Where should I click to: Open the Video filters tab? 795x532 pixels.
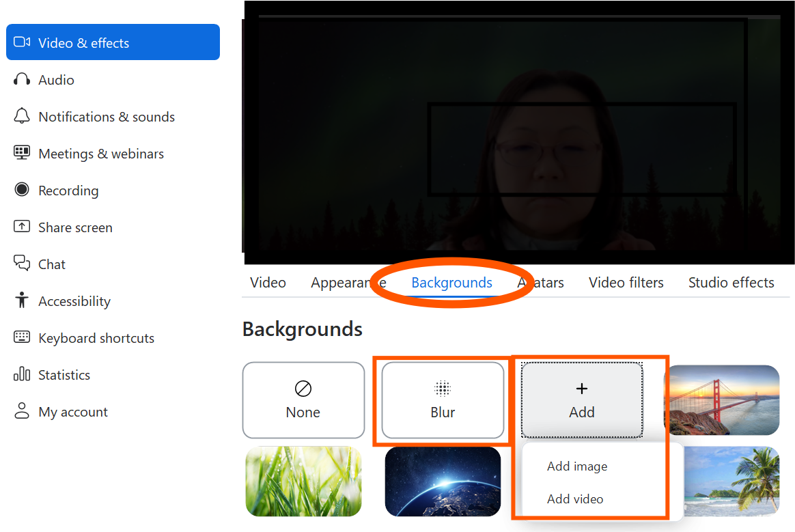(x=626, y=283)
